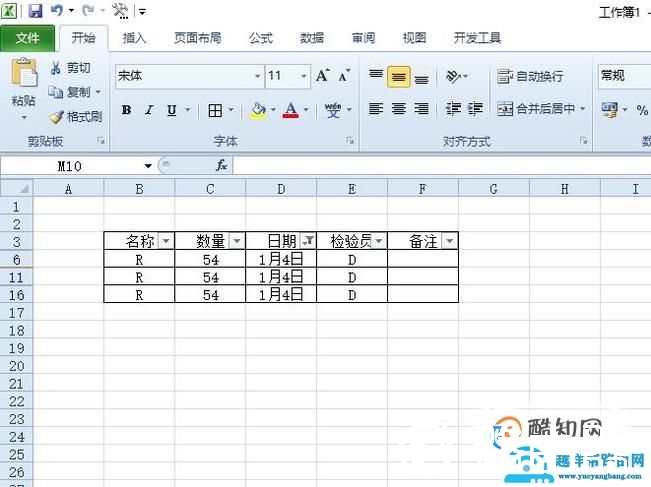Click the Redo icon
The image size is (651, 487).
coord(88,11)
